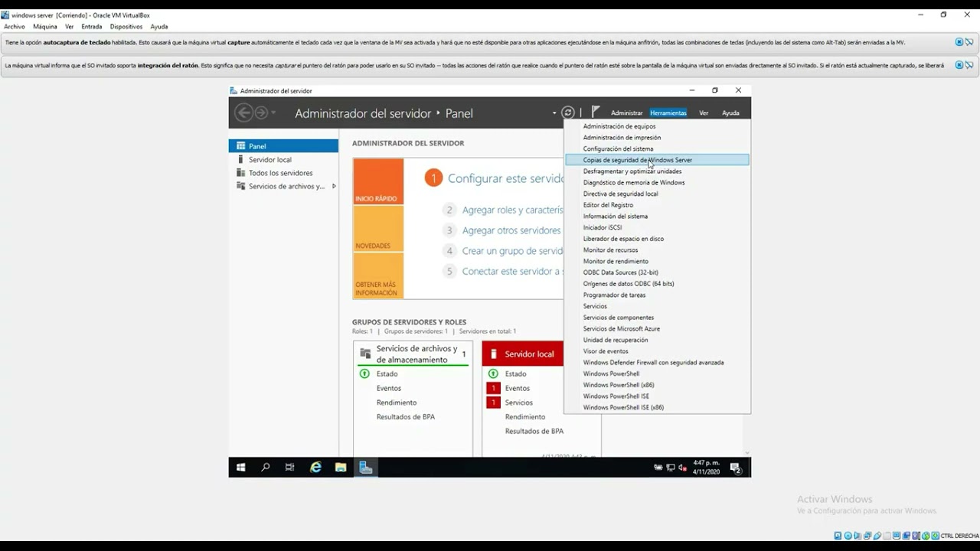The image size is (980, 551).
Task: Choose Iniciador iSCSI
Action: click(603, 227)
